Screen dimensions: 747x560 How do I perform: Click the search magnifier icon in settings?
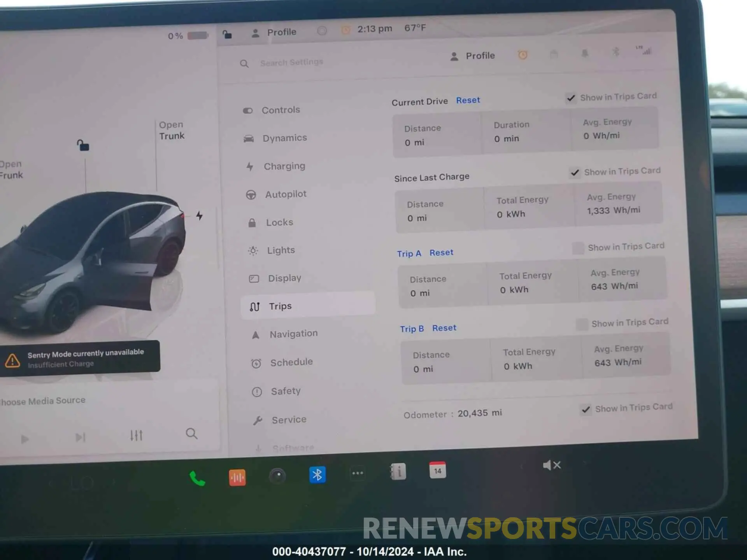pos(244,64)
